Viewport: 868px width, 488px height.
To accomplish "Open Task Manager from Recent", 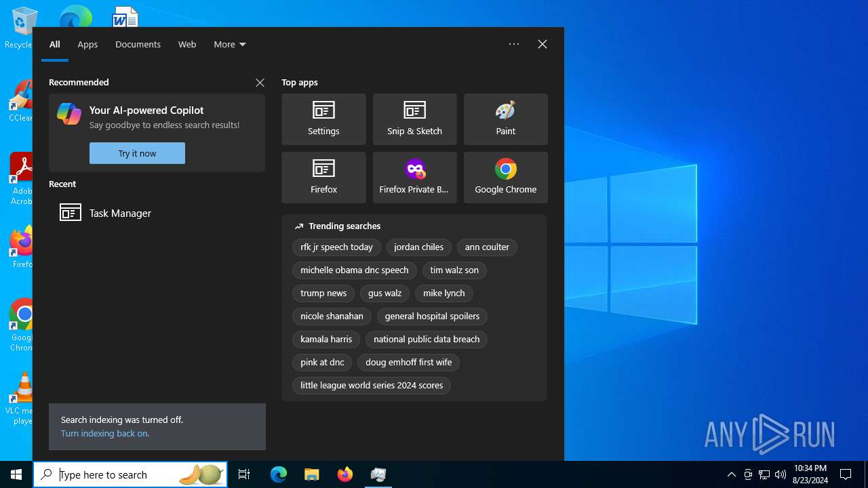I will pyautogui.click(x=120, y=213).
